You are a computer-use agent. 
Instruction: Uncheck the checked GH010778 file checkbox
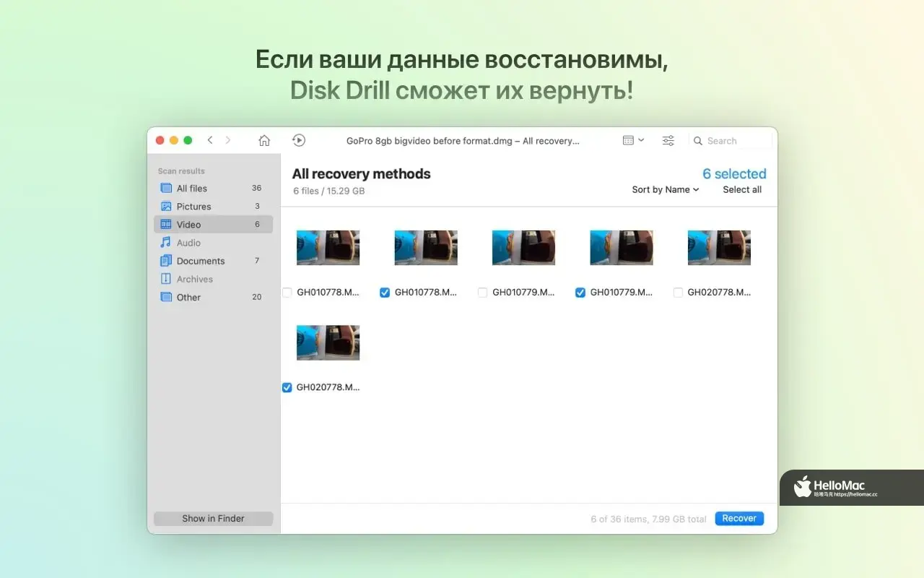(x=385, y=293)
